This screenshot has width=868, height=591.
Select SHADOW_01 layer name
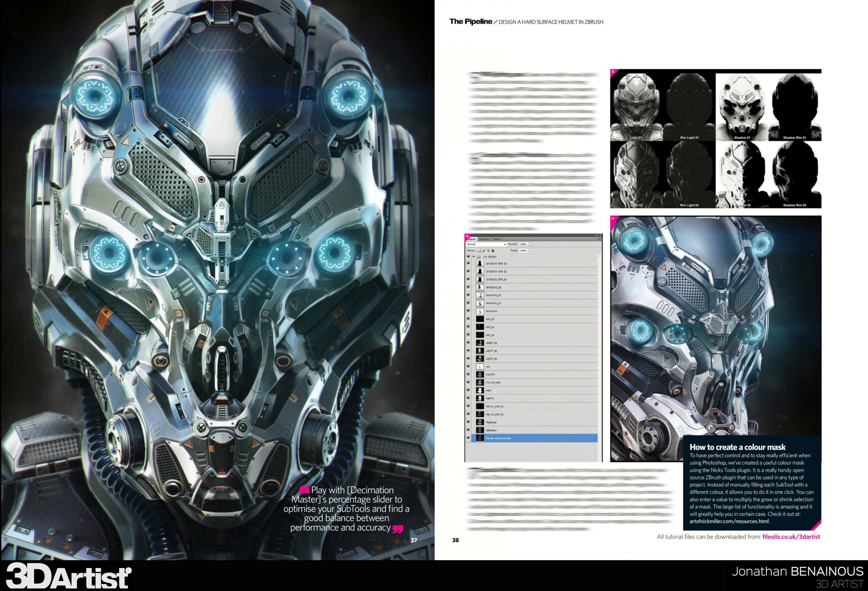[493, 303]
